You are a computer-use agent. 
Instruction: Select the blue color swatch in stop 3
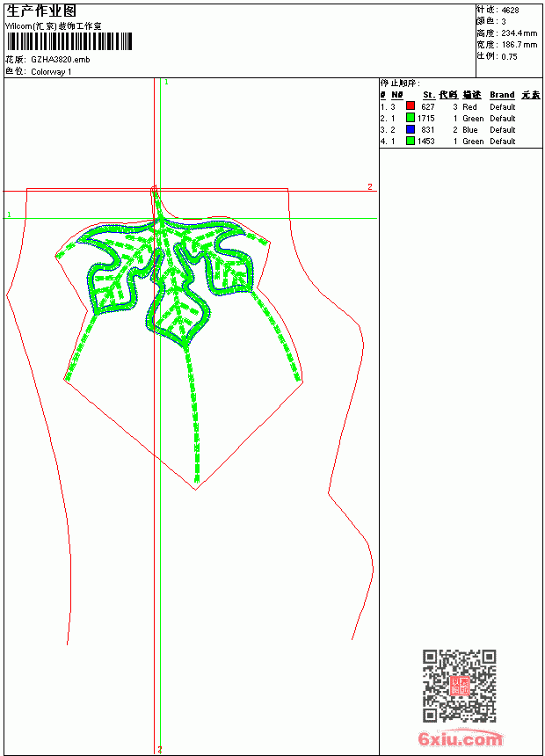pyautogui.click(x=411, y=129)
